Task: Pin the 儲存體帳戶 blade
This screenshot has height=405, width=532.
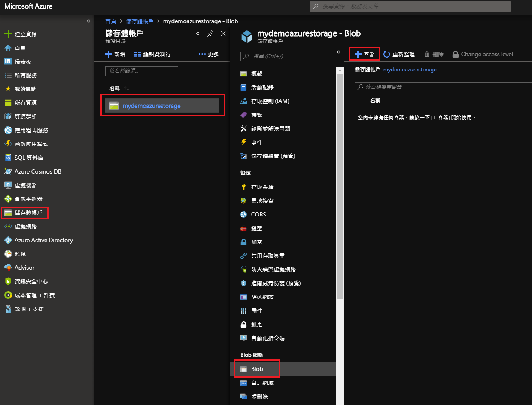Action: tap(210, 33)
